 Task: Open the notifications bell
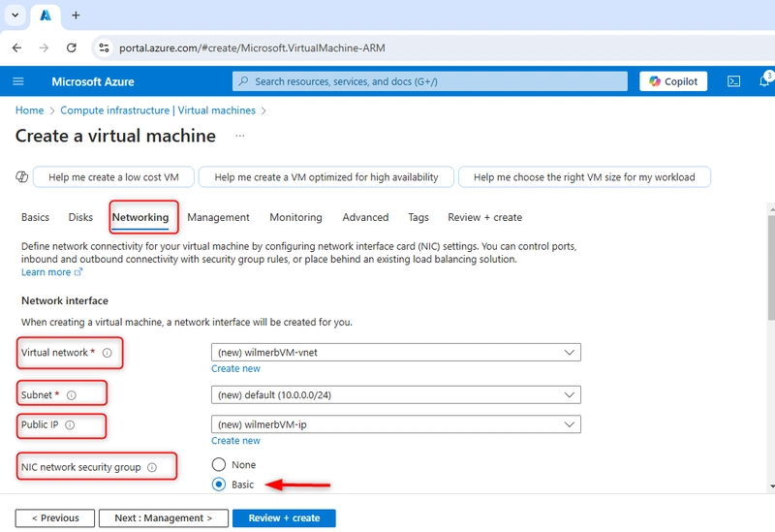[764, 81]
